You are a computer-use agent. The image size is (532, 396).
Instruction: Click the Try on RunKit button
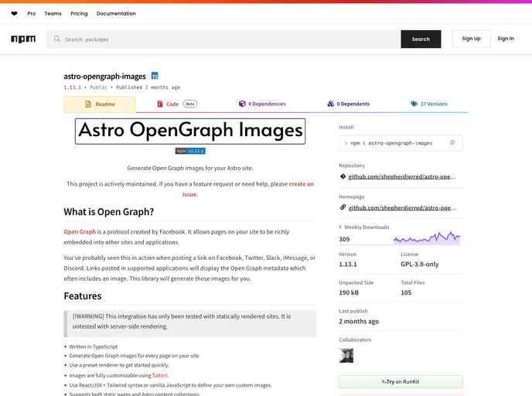401,382
